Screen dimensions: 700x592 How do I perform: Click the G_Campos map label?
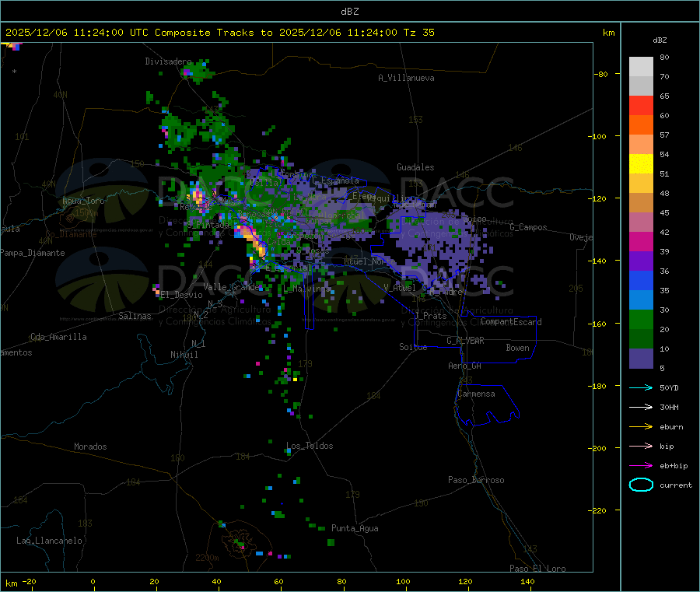click(x=528, y=227)
